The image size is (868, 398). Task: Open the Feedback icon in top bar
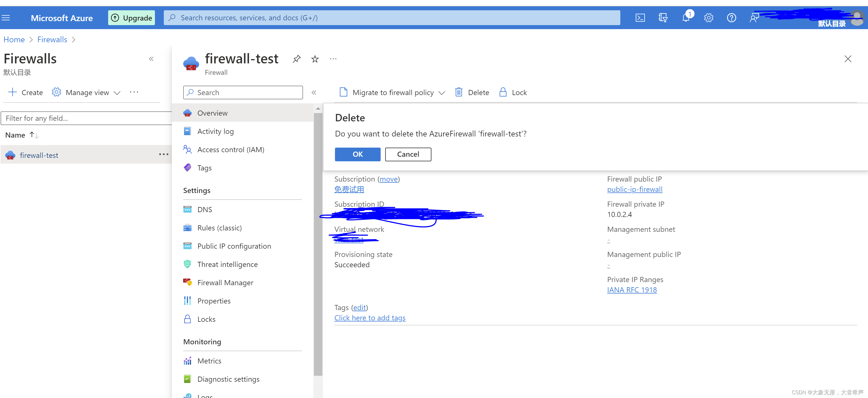[x=754, y=17]
